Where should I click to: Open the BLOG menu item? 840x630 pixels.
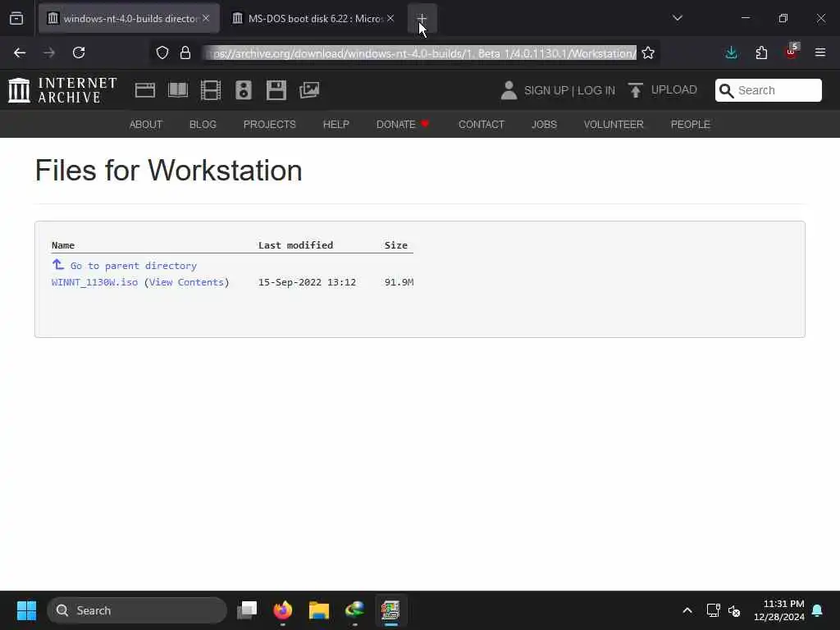point(203,125)
